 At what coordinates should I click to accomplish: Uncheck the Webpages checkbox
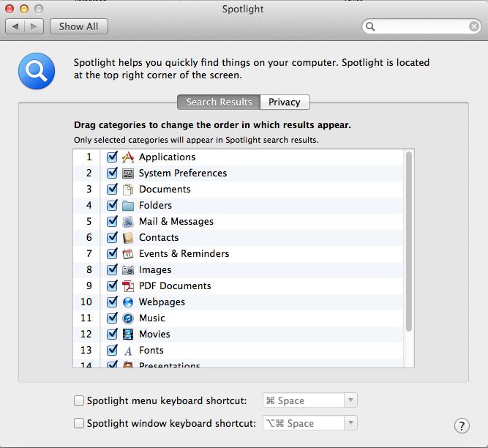click(112, 302)
